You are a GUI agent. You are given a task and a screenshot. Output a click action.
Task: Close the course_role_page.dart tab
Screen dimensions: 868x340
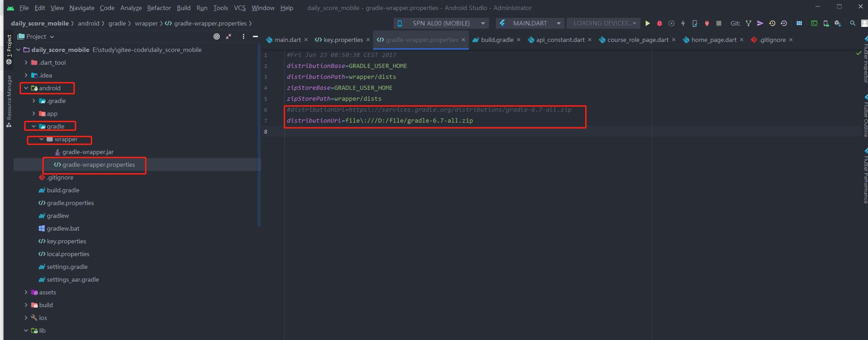[x=673, y=40]
